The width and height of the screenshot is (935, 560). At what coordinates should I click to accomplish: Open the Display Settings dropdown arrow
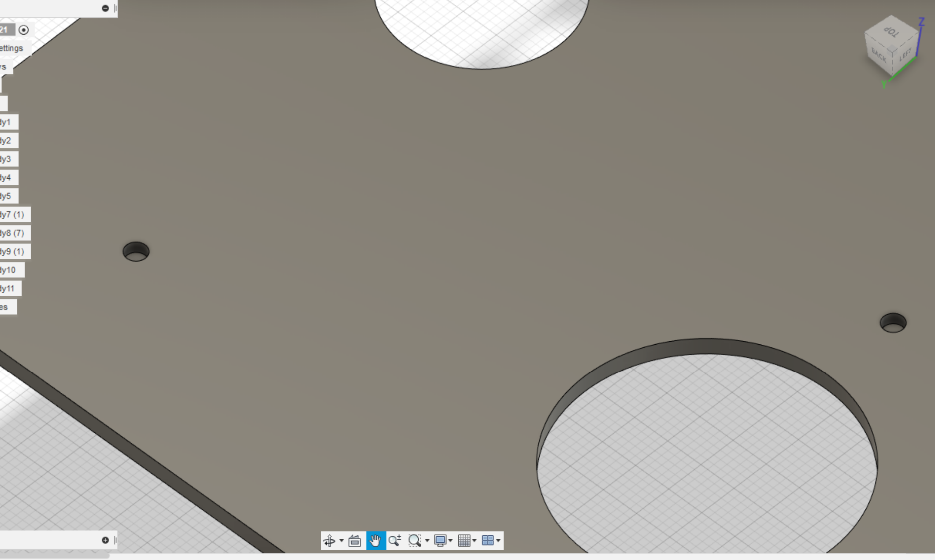point(450,541)
